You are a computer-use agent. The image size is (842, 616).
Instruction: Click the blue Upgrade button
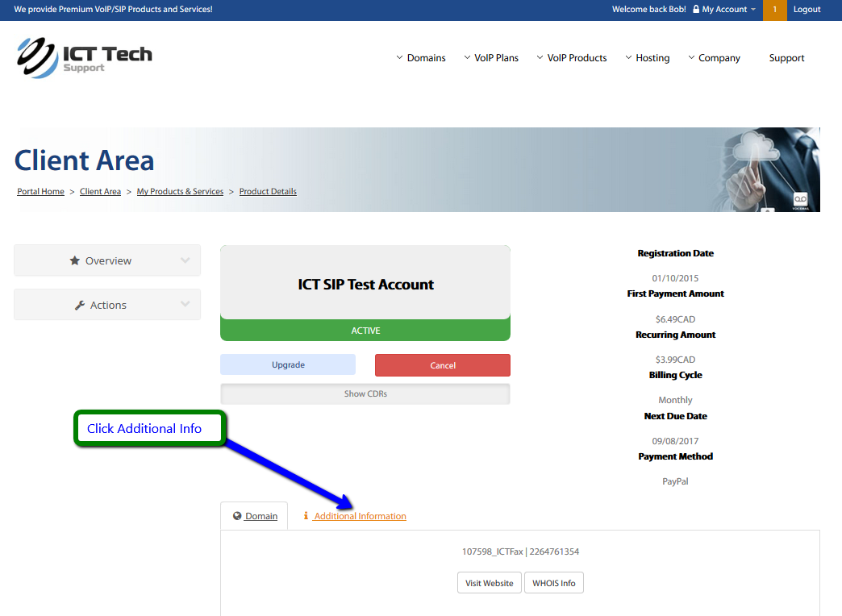(x=288, y=365)
